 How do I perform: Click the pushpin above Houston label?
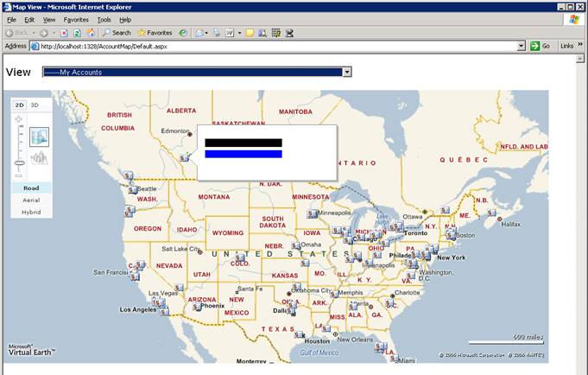click(x=299, y=334)
